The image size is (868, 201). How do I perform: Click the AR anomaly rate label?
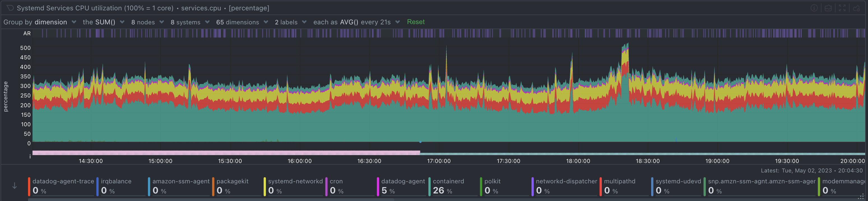pos(27,33)
